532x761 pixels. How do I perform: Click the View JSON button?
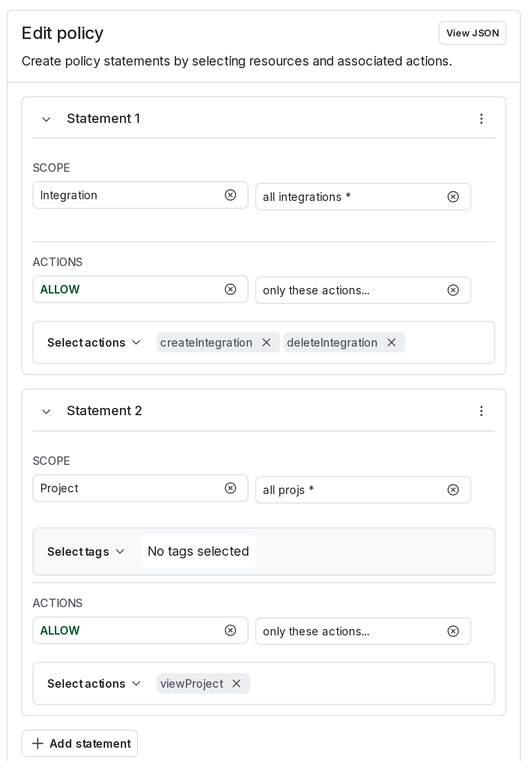coord(472,33)
